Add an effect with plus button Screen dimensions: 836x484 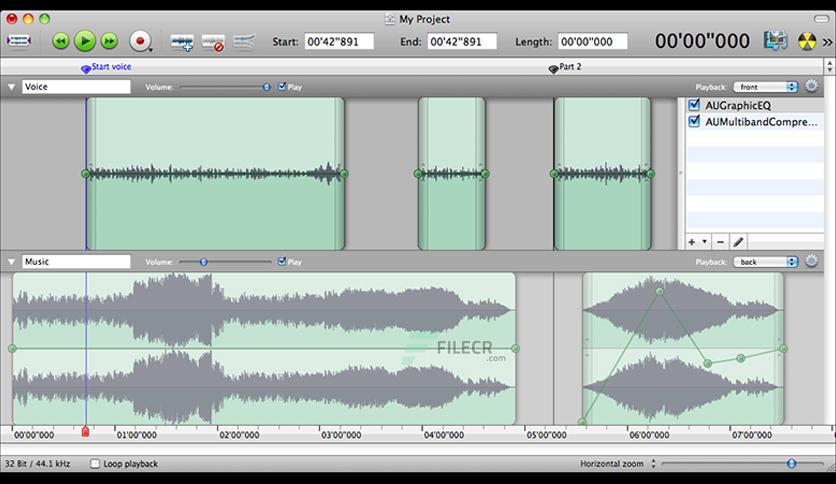click(x=692, y=242)
